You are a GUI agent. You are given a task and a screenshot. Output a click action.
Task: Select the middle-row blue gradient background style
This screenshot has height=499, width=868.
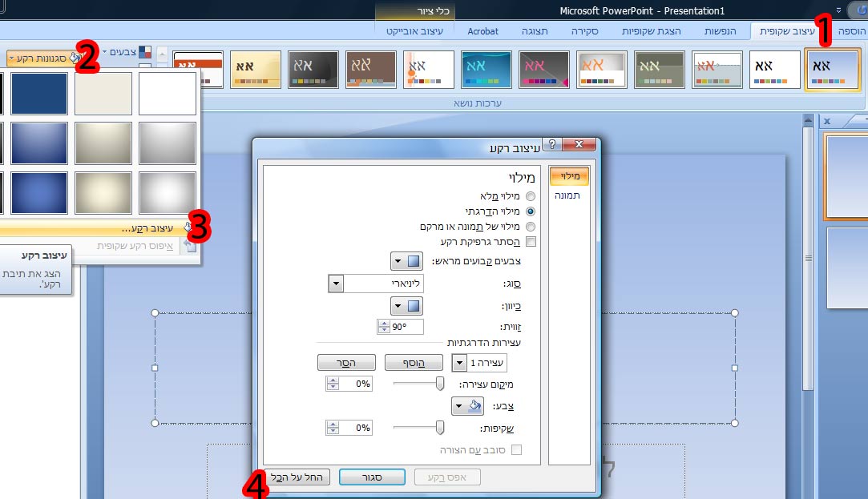click(38, 143)
